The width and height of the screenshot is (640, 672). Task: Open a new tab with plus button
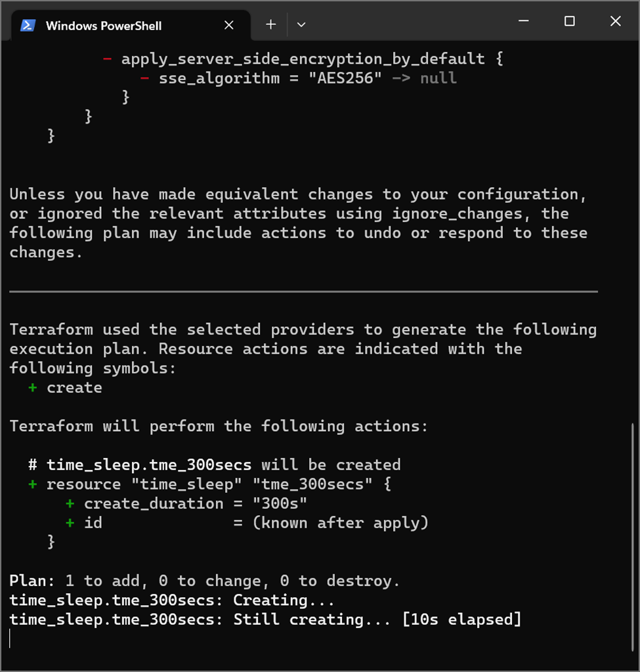coord(271,24)
